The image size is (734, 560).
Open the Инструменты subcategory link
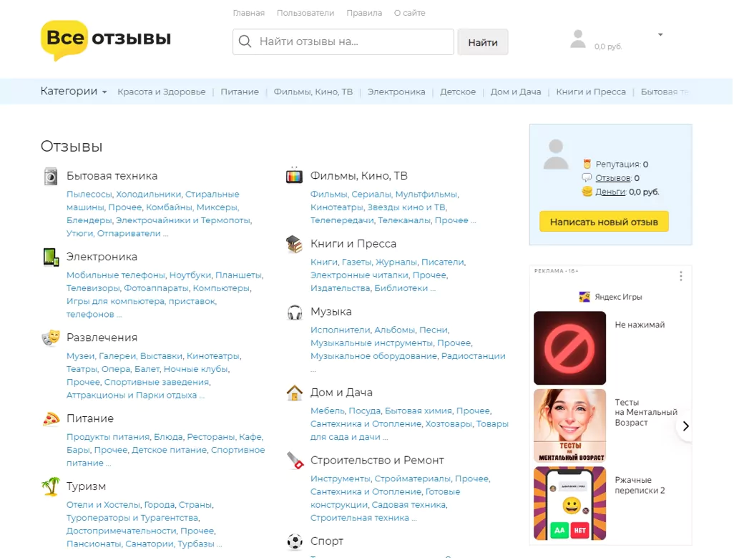(340, 479)
